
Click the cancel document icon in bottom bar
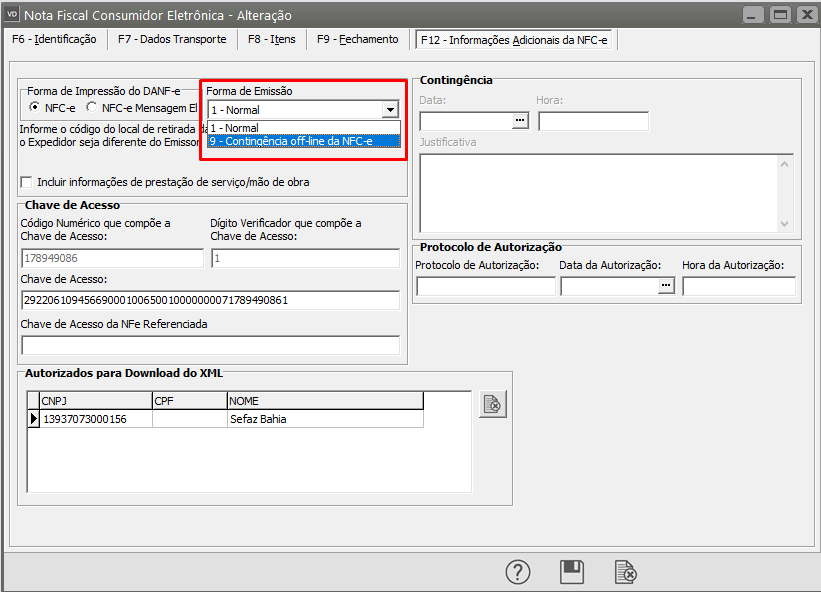(x=625, y=572)
